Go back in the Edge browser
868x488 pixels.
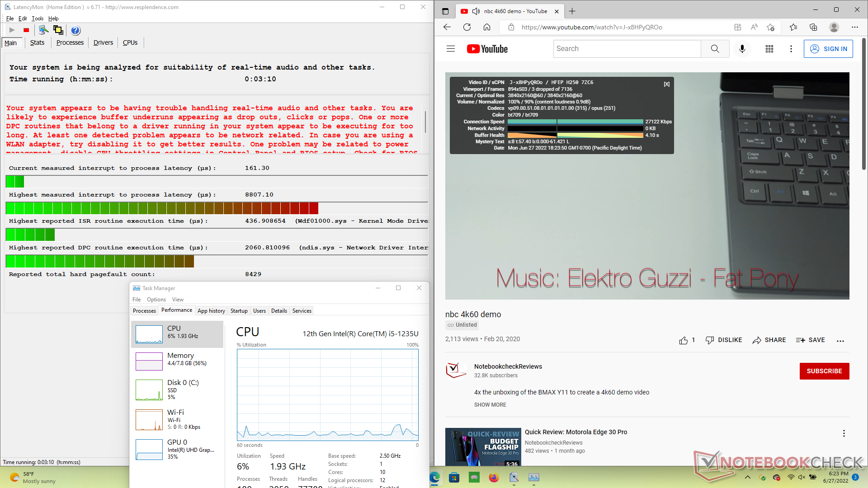click(447, 27)
